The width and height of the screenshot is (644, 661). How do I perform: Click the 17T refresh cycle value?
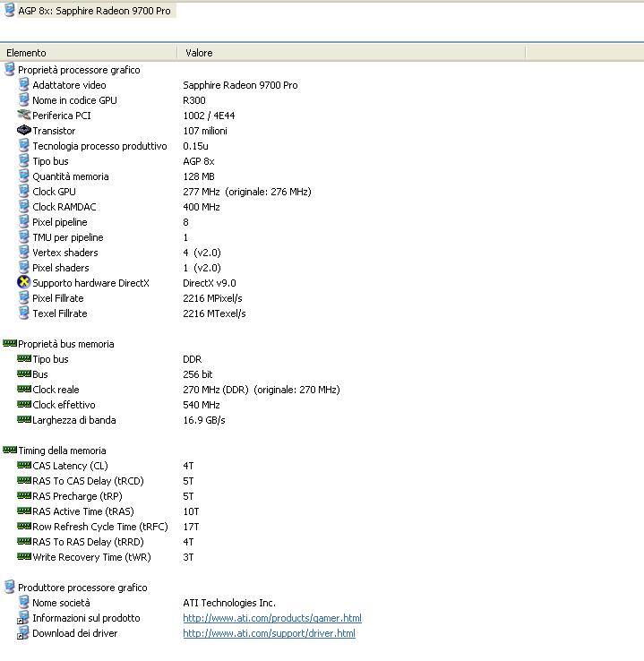pos(191,527)
